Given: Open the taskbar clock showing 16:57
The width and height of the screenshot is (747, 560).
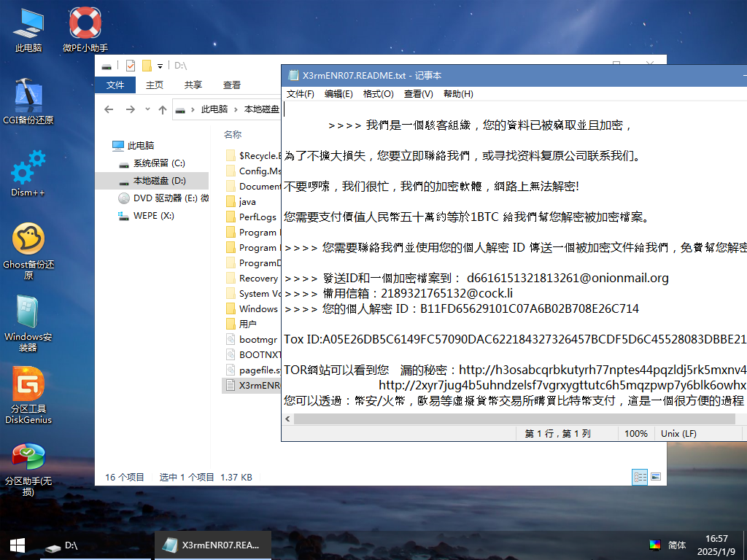Looking at the screenshot, I should point(716,545).
